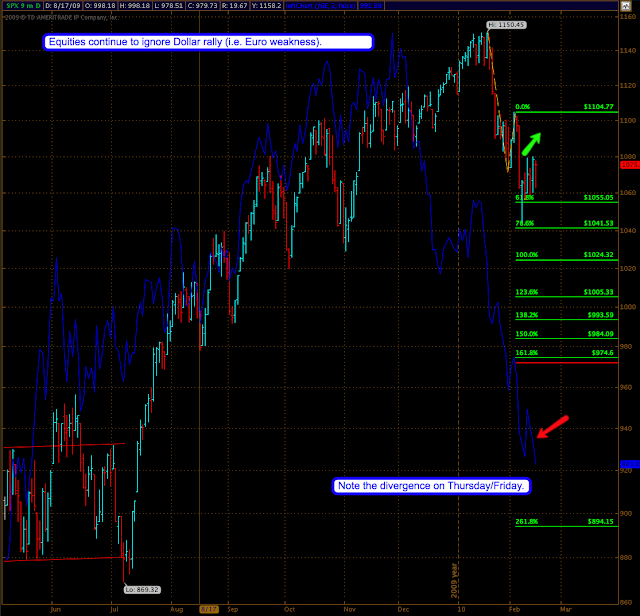Click the Hi: 1150.45 price bubble
The height and width of the screenshot is (616, 640).
(x=507, y=25)
